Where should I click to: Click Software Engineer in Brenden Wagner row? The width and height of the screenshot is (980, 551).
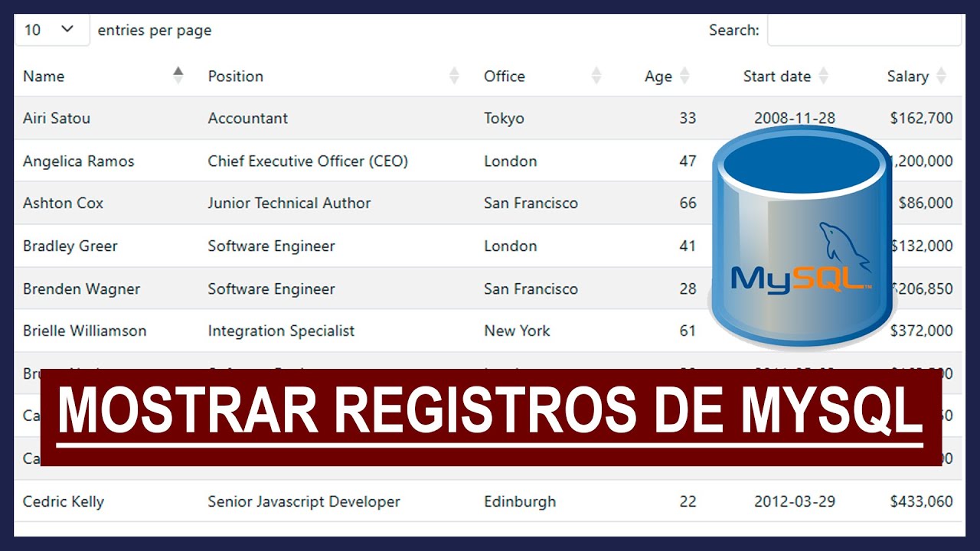point(272,289)
